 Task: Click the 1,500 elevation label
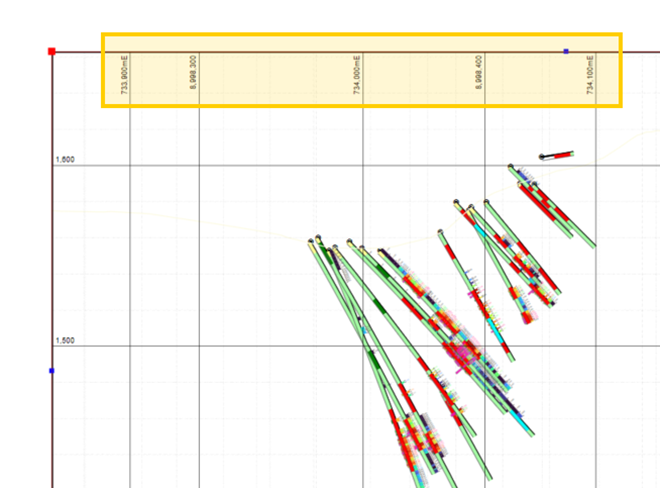click(x=65, y=341)
